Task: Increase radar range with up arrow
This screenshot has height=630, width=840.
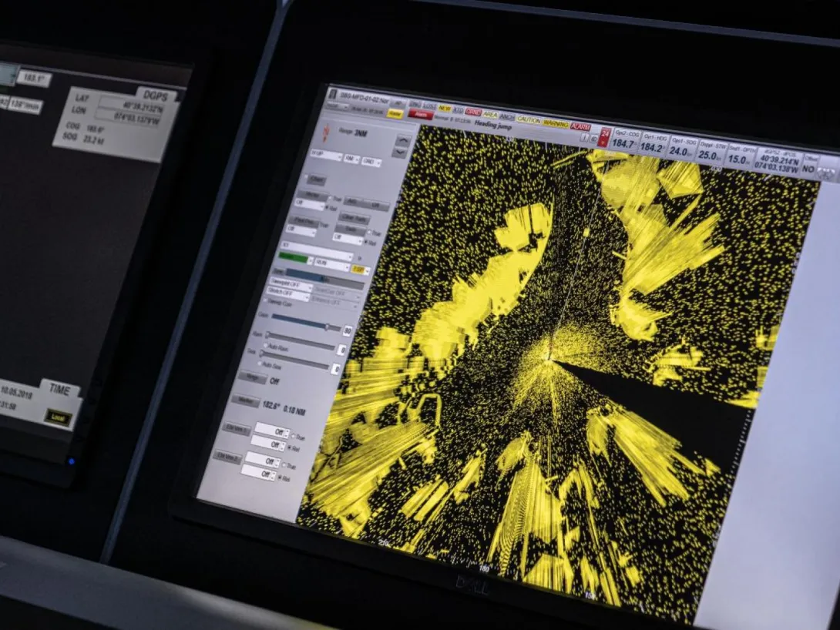Action: click(402, 139)
